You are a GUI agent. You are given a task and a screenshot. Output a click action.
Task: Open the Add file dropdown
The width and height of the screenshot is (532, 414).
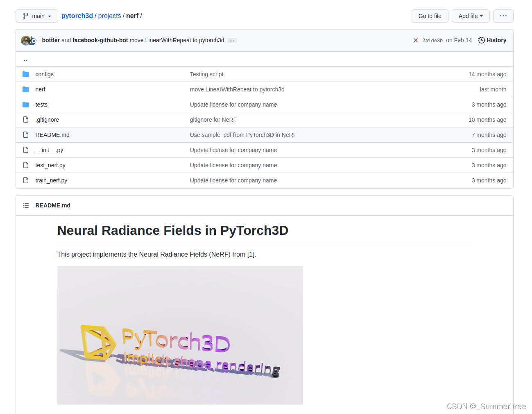(471, 16)
